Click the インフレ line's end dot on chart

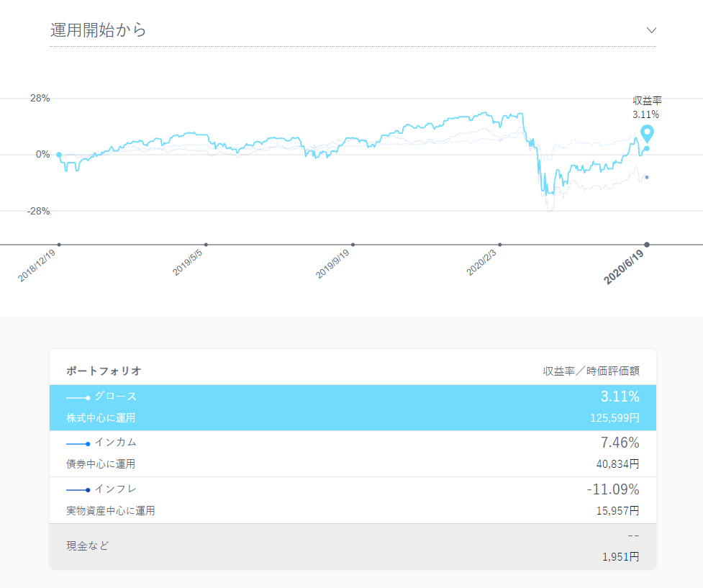(647, 177)
